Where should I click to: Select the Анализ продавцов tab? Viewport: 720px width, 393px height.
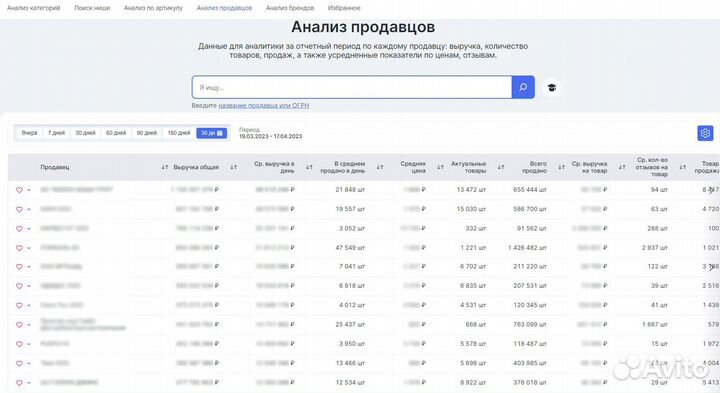click(224, 8)
